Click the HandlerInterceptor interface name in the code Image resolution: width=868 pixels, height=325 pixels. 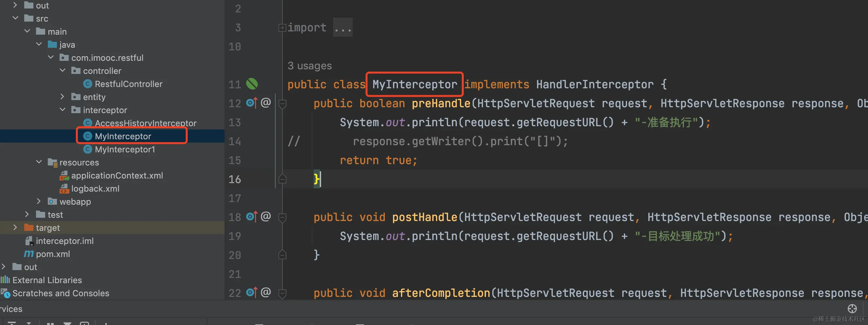(595, 84)
